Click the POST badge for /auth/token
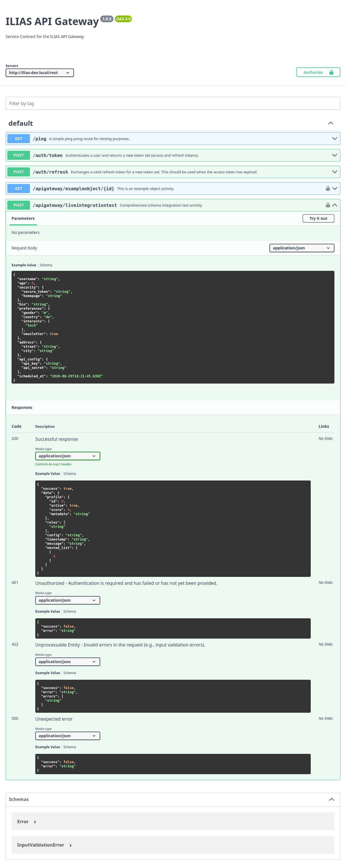 pyautogui.click(x=19, y=155)
